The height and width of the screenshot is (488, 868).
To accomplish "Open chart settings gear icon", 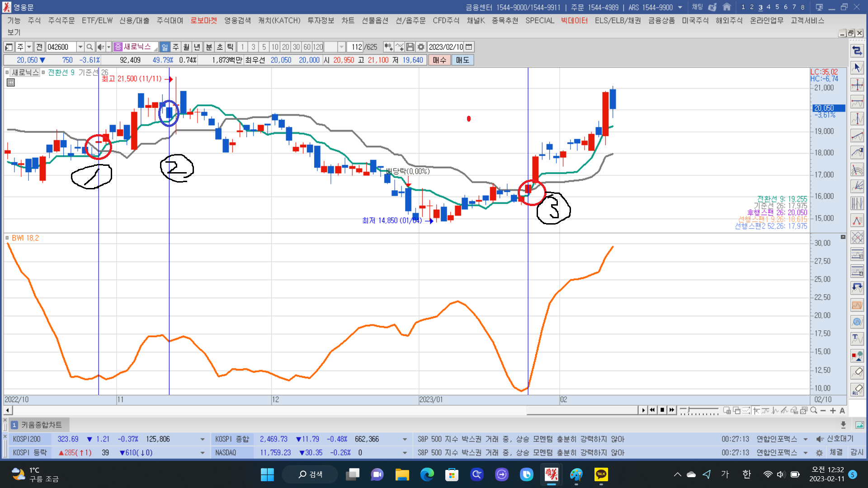I will coord(421,47).
